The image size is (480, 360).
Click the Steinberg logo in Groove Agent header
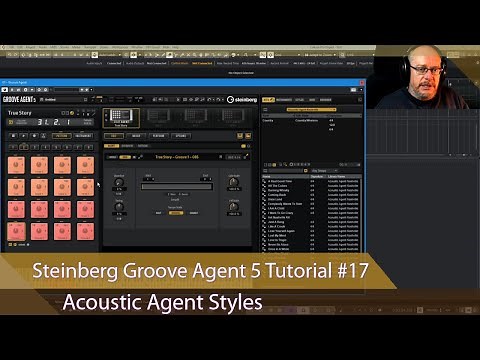pyautogui.click(x=242, y=100)
